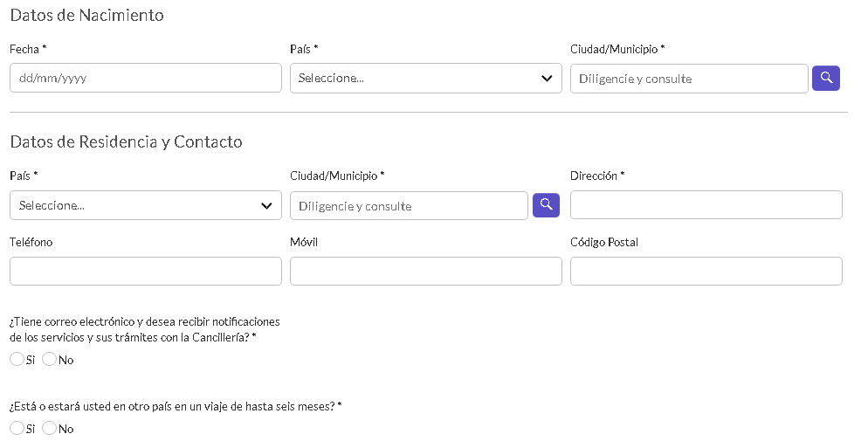Click the Datos de Nacimiento heading

coord(87,15)
